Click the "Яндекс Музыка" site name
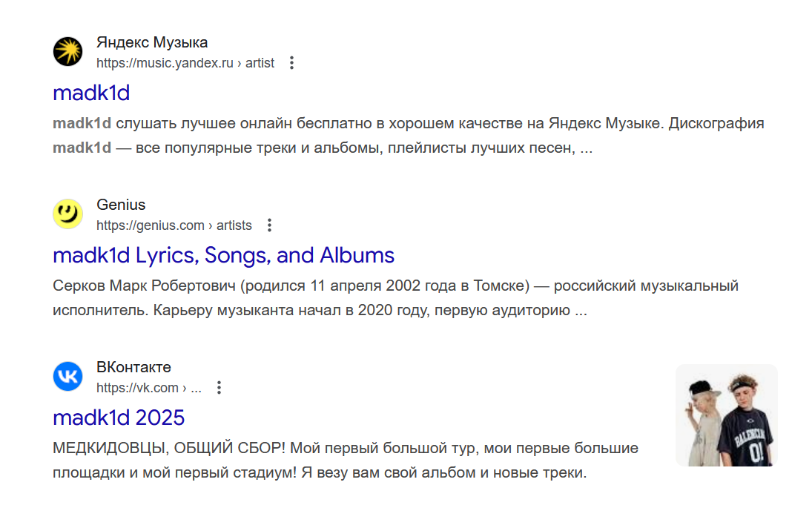The image size is (812, 508). point(152,42)
